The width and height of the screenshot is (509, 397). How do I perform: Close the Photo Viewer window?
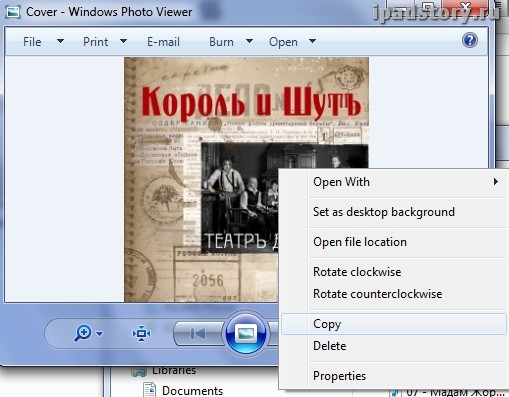(466, 7)
